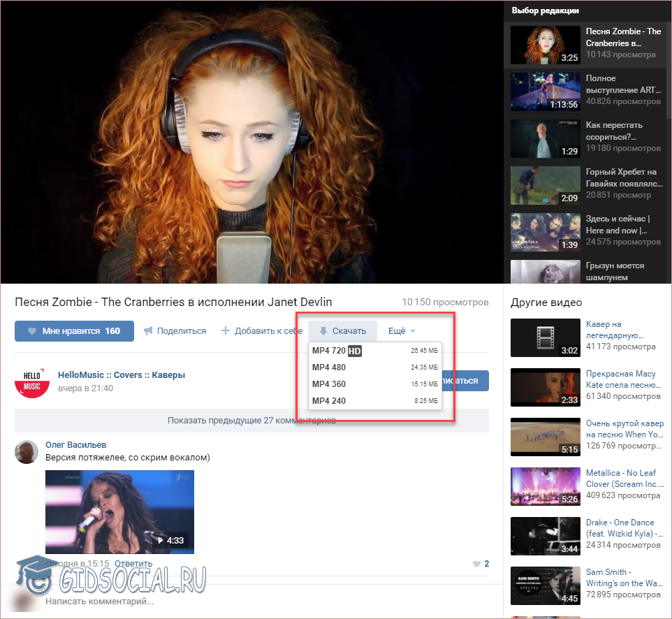This screenshot has width=672, height=619.
Task: Toggle the Мне нравится like button
Action: click(74, 331)
